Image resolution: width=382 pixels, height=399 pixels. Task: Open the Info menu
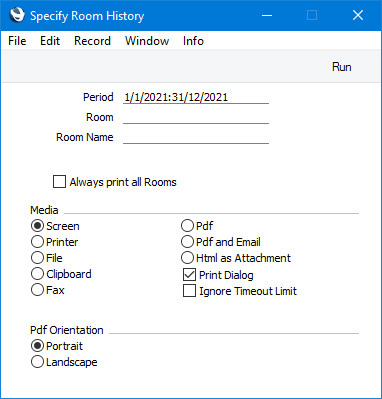193,41
